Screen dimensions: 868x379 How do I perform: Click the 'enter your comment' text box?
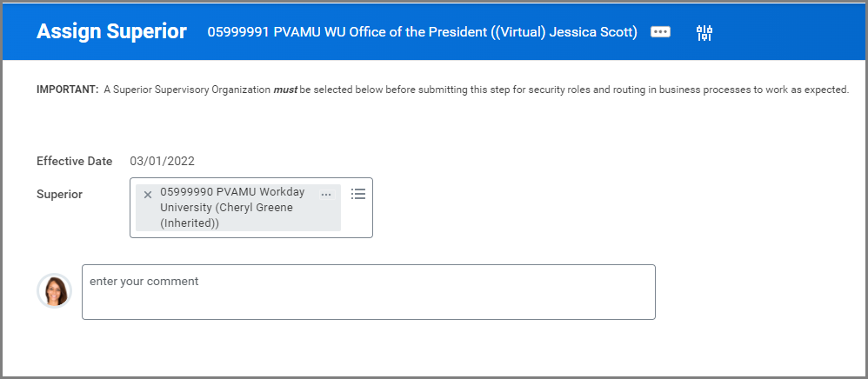pyautogui.click(x=368, y=291)
